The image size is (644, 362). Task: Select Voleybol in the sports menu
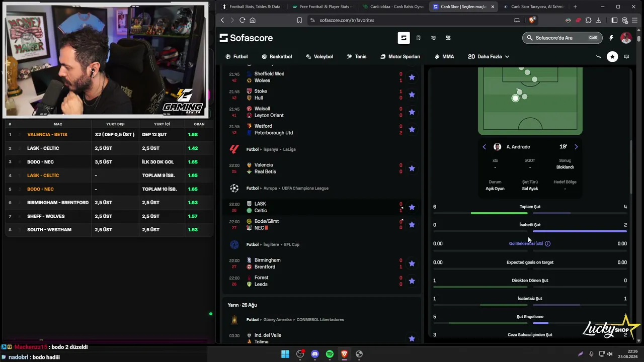click(319, 57)
